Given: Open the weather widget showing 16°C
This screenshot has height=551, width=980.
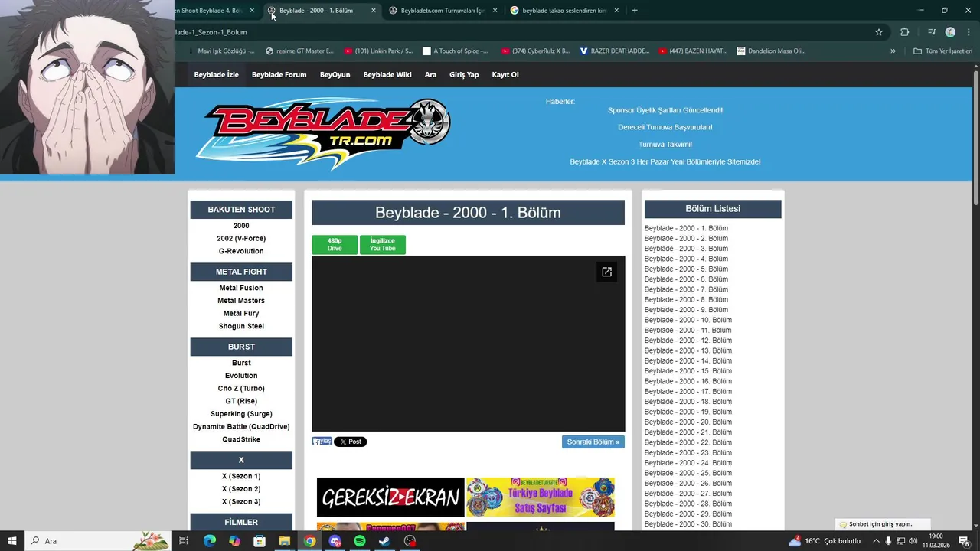Looking at the screenshot, I should [825, 541].
